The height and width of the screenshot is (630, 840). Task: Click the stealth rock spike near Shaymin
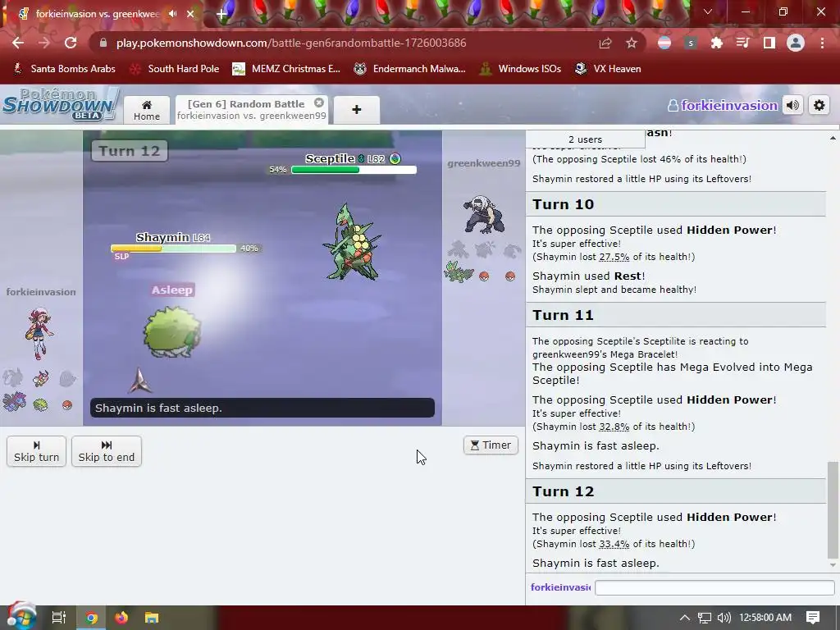coord(139,380)
